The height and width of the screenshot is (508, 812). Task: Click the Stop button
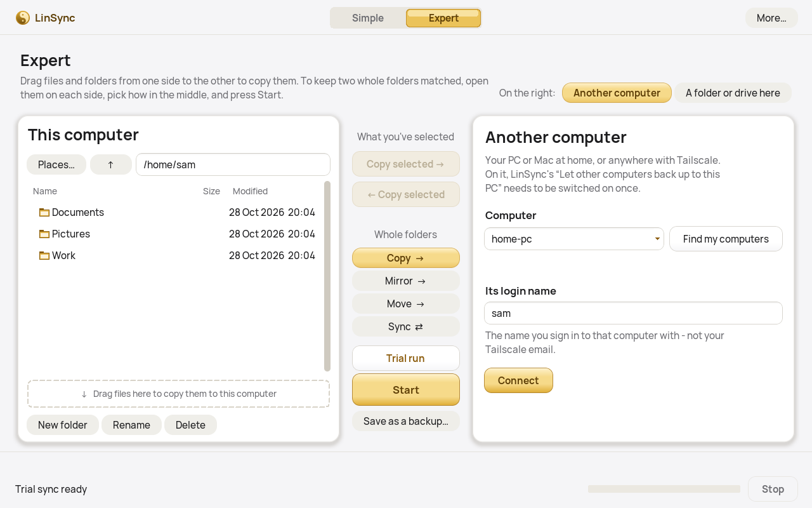coord(773,489)
